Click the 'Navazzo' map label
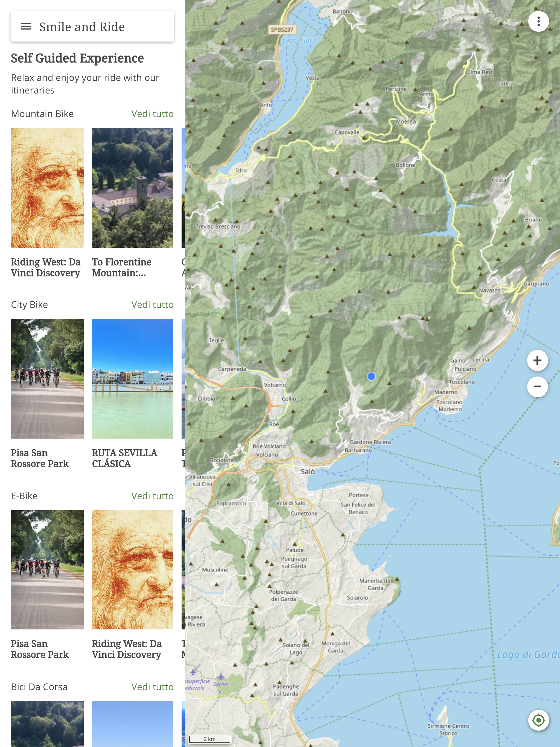 pos(490,290)
